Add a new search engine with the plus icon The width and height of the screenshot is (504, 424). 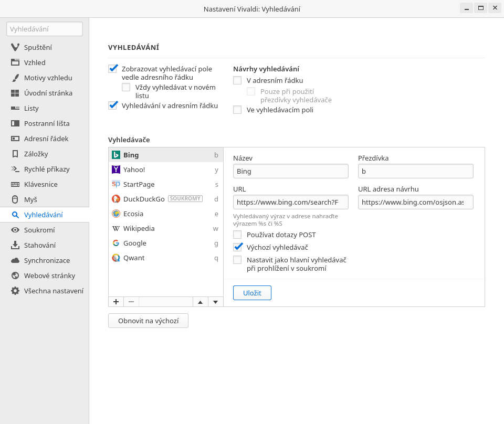tap(115, 302)
